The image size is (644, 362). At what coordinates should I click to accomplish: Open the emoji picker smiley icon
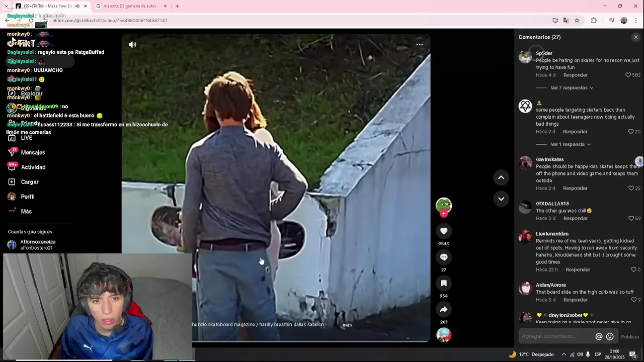pos(610,336)
